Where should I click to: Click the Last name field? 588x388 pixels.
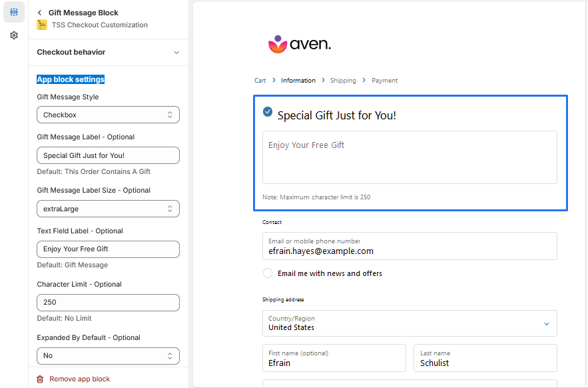485,358
